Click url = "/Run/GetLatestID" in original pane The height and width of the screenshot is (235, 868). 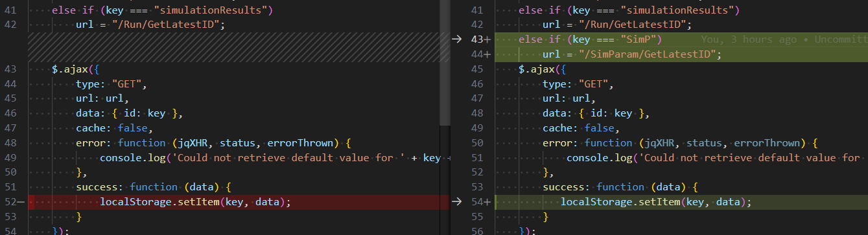click(x=150, y=25)
